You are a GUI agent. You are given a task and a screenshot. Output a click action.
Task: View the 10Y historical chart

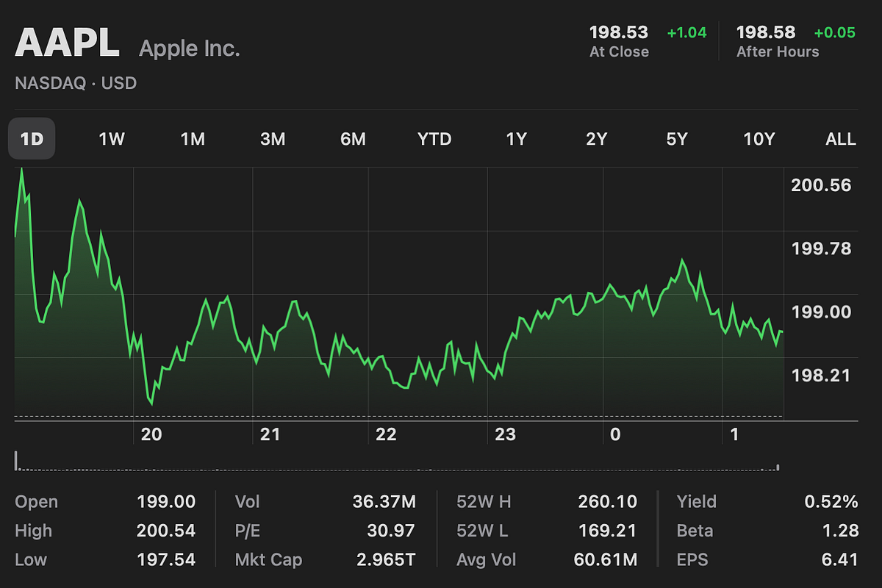point(759,138)
